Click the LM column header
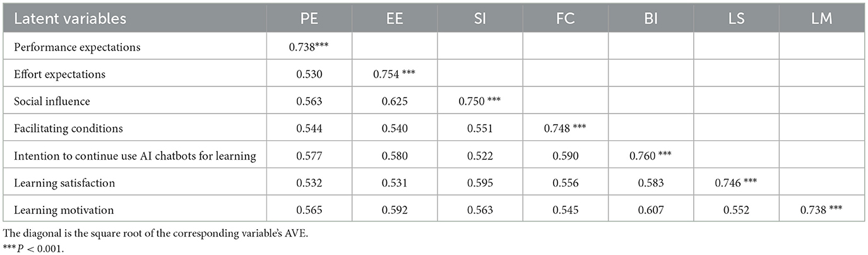This screenshot has height=255, width=868. [822, 19]
